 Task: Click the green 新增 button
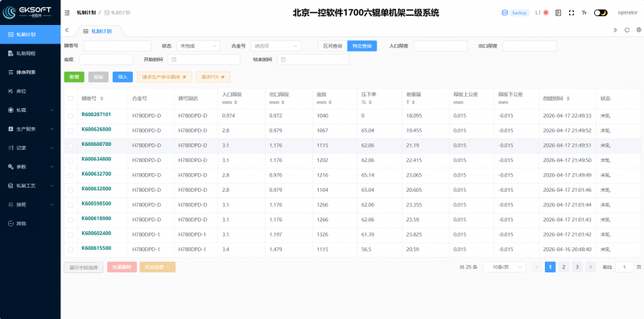(x=74, y=77)
